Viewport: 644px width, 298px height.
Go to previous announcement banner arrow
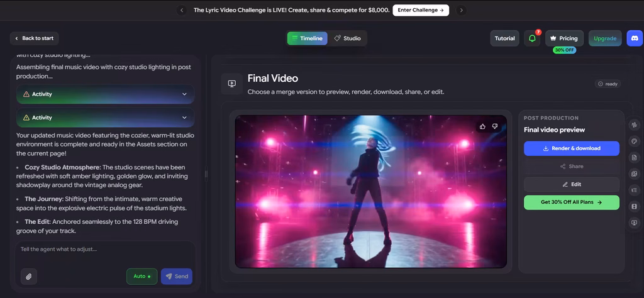point(182,10)
